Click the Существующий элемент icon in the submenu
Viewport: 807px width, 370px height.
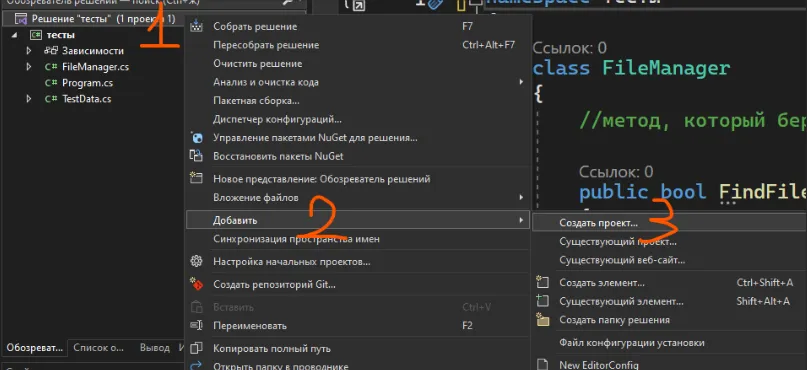click(542, 301)
